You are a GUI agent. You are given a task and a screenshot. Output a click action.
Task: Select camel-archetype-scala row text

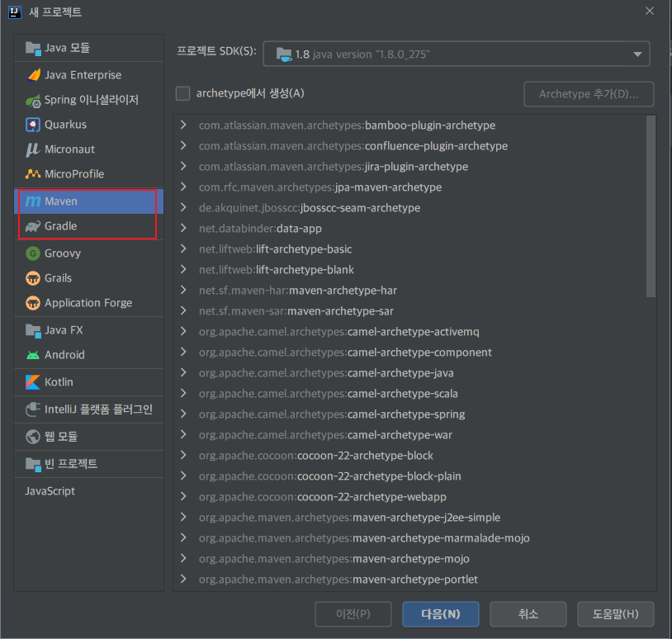coord(329,394)
